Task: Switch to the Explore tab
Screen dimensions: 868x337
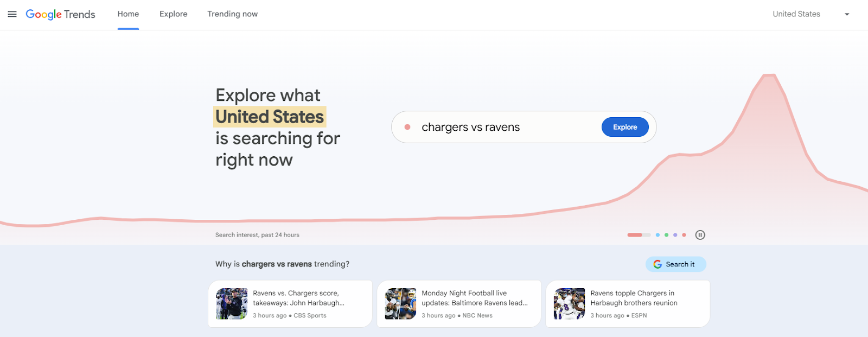Action: (173, 14)
